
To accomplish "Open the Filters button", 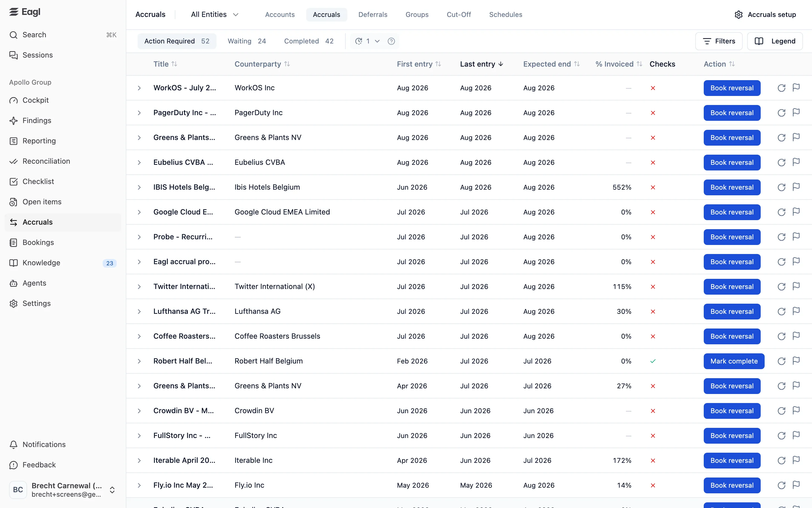I will 719,41.
